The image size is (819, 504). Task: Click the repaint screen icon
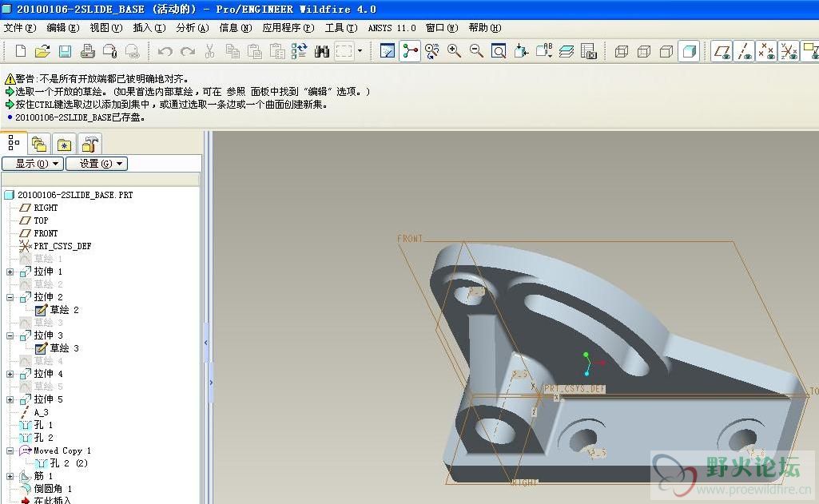click(x=388, y=51)
